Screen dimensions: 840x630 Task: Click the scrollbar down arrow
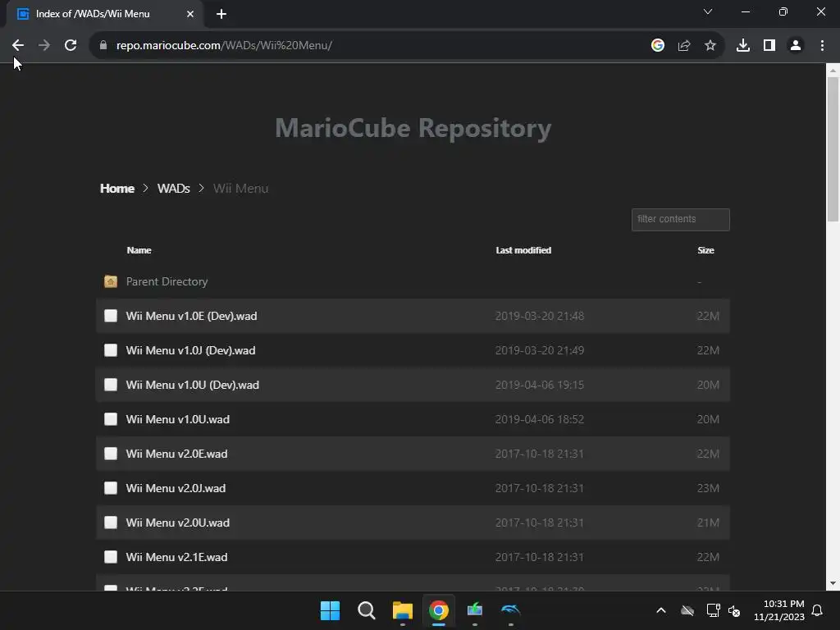[x=833, y=583]
